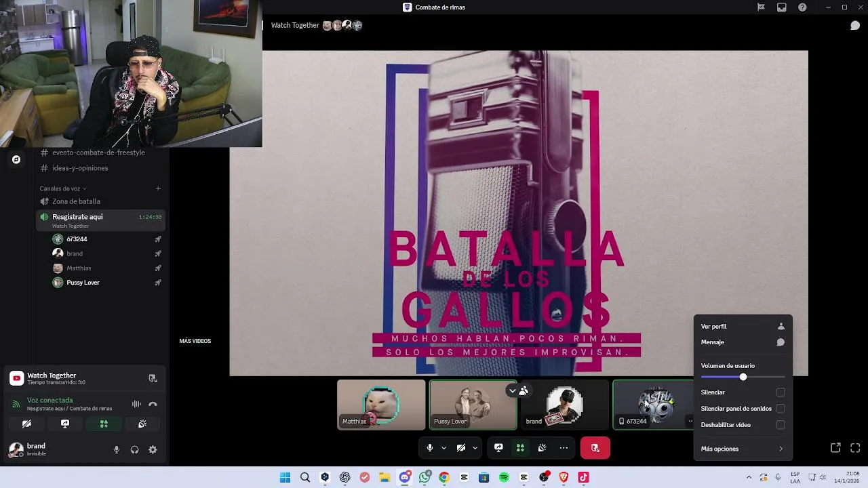The height and width of the screenshot is (488, 868).
Task: Open the Más opciones submenu
Action: pyautogui.click(x=743, y=449)
